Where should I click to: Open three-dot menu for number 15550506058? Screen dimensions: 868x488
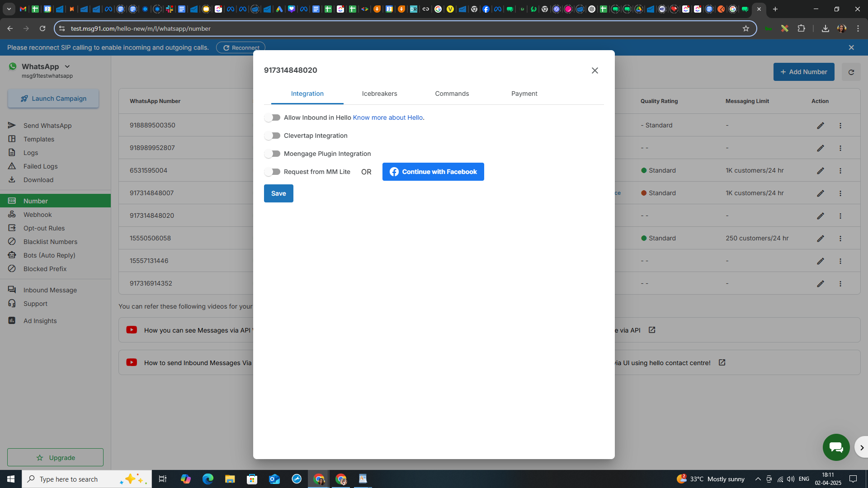[840, 239]
